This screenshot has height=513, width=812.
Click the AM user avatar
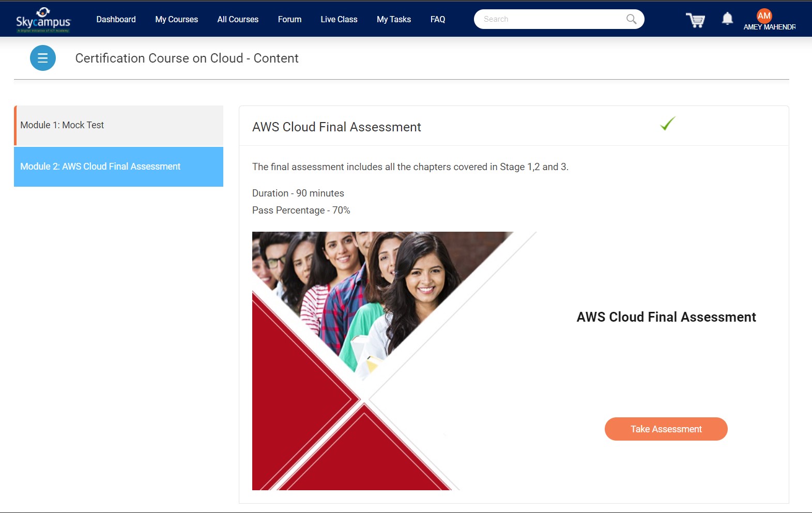pos(764,16)
